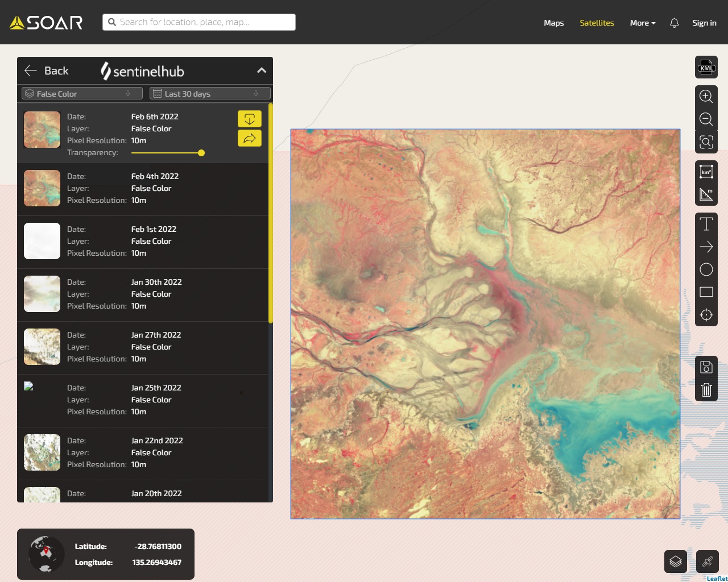The image size is (728, 582).
Task: Zoom in on the map
Action: point(706,96)
